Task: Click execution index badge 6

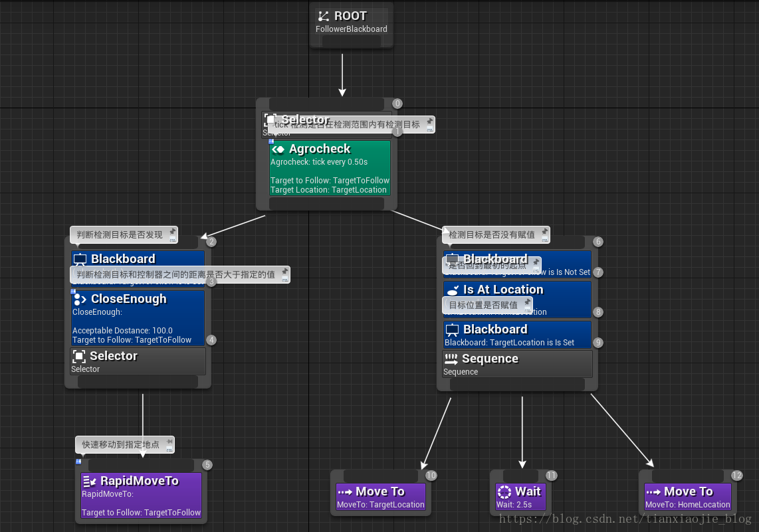Action: point(598,242)
